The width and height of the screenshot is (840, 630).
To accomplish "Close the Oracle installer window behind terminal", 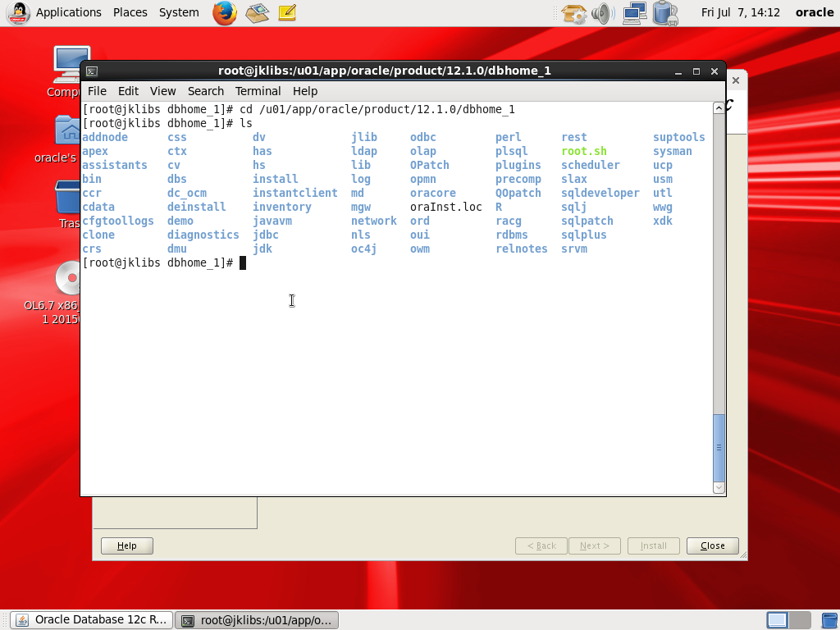I will point(736,80).
